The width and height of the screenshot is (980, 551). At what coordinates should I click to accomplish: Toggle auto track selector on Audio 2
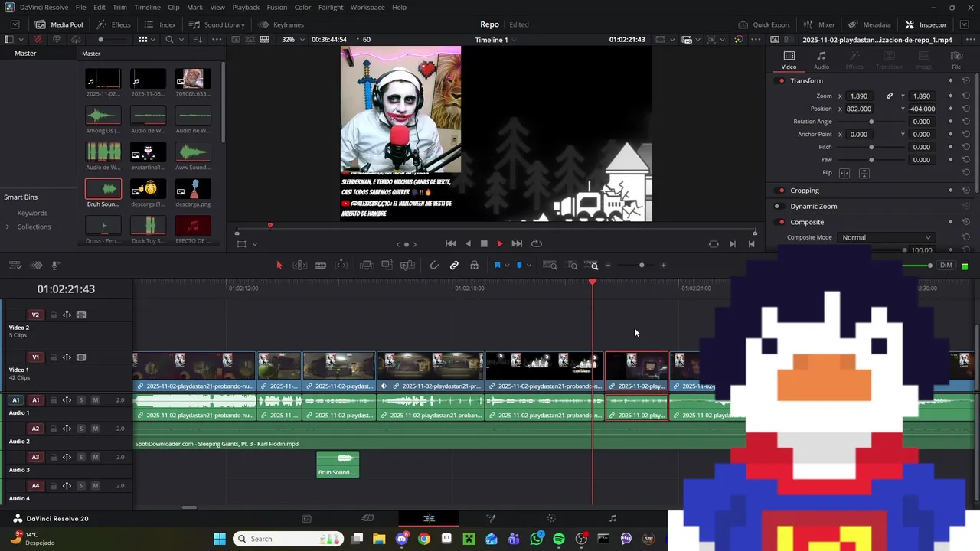(x=67, y=429)
